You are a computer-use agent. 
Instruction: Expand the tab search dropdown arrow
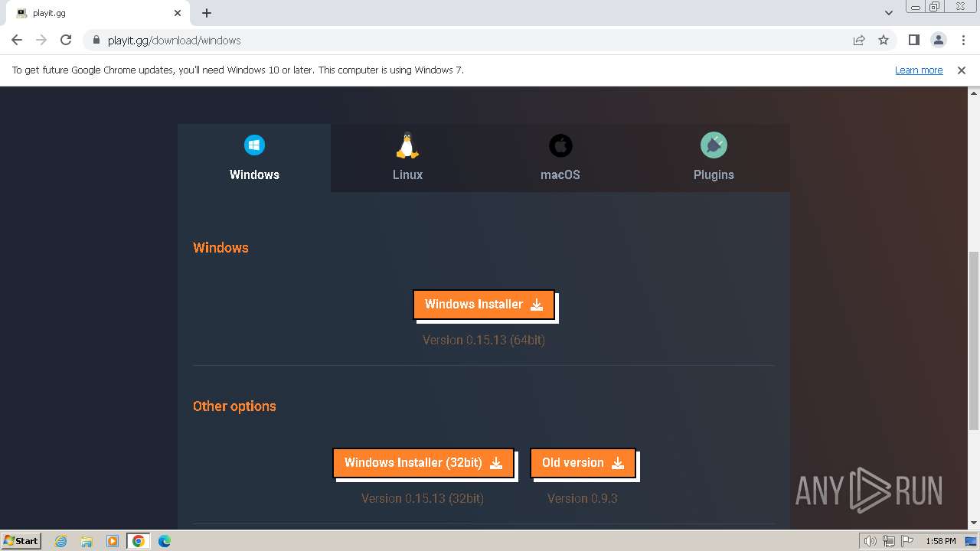tap(888, 13)
